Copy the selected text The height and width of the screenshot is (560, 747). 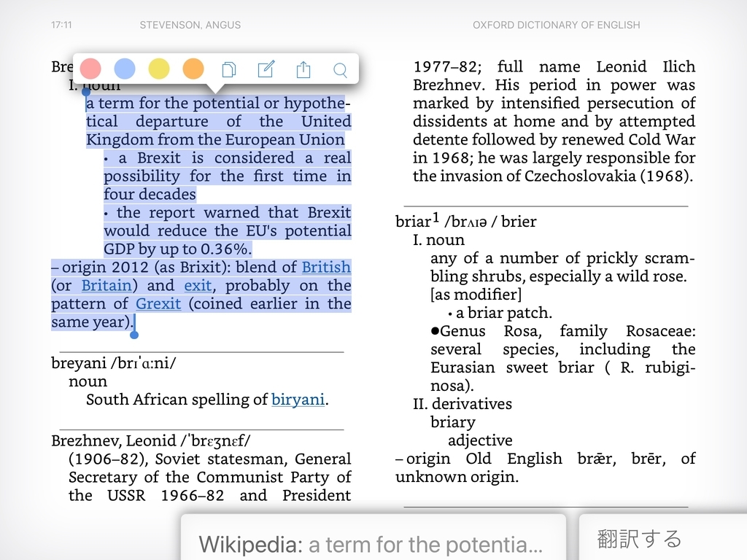[229, 69]
